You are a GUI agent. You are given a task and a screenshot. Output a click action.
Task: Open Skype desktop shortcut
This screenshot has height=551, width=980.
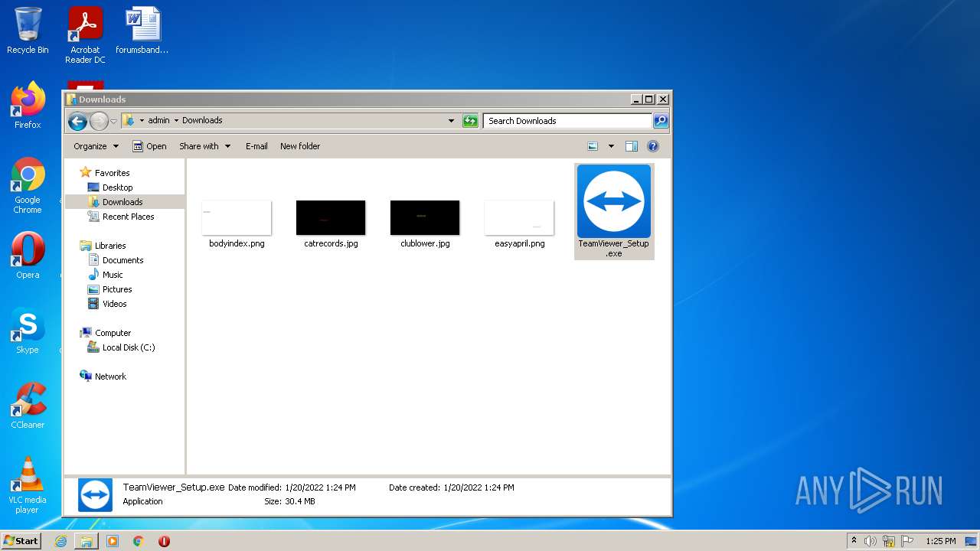(28, 331)
